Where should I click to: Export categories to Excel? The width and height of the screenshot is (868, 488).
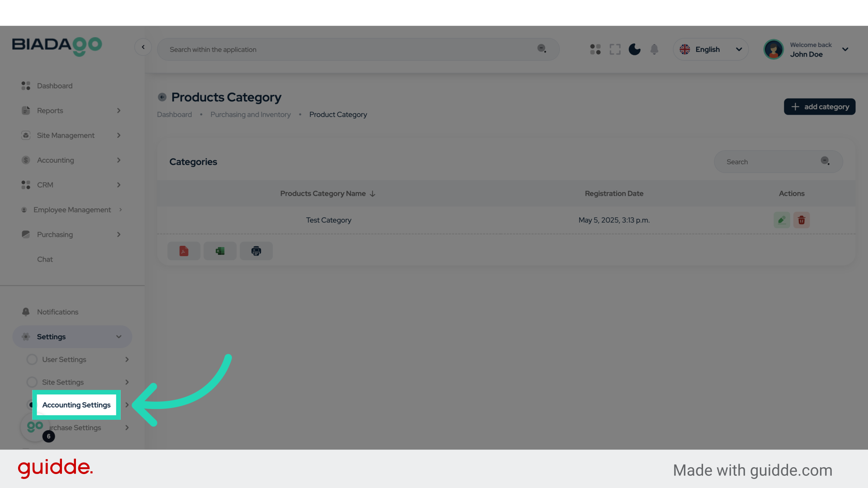point(220,251)
